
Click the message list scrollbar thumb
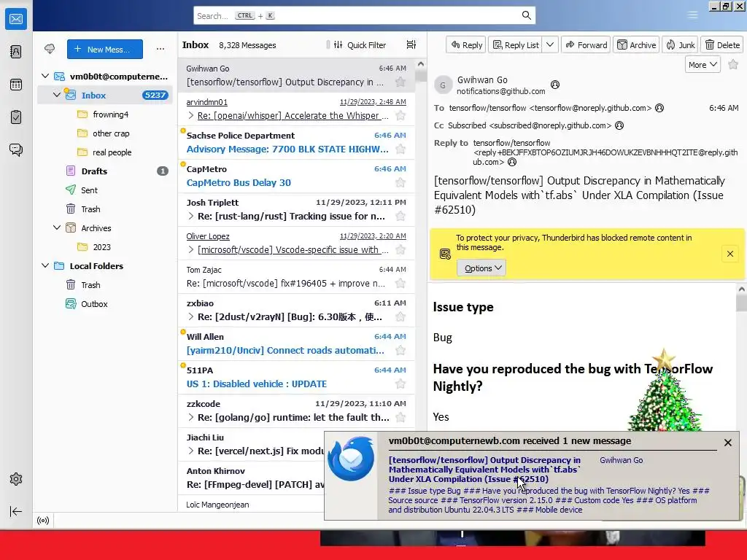(x=421, y=75)
